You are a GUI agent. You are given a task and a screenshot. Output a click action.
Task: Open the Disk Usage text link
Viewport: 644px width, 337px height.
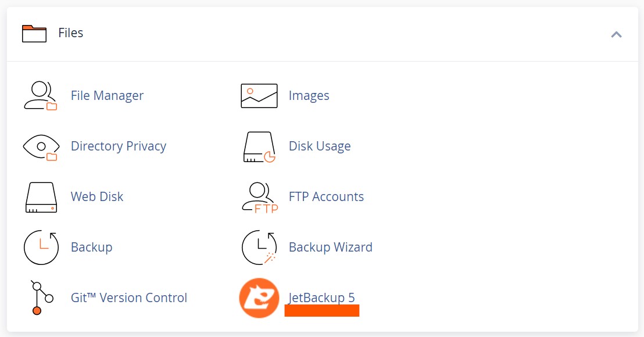click(320, 146)
